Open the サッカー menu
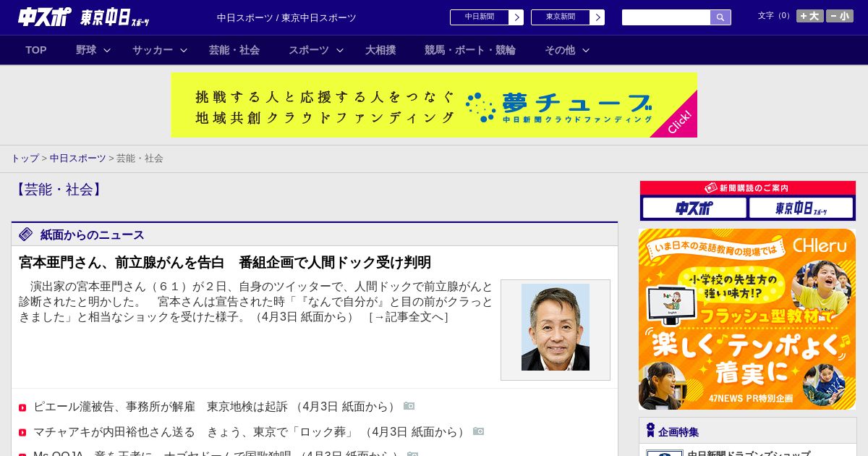Image resolution: width=868 pixels, height=456 pixels. click(x=153, y=50)
